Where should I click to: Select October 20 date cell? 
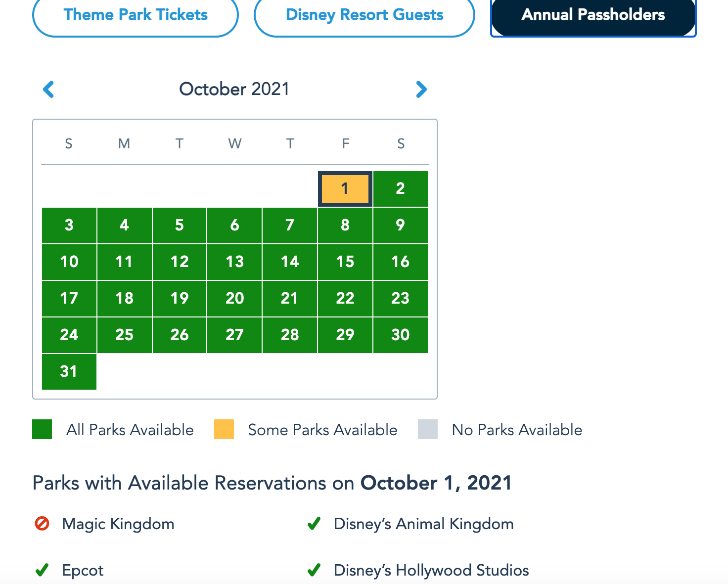234,299
